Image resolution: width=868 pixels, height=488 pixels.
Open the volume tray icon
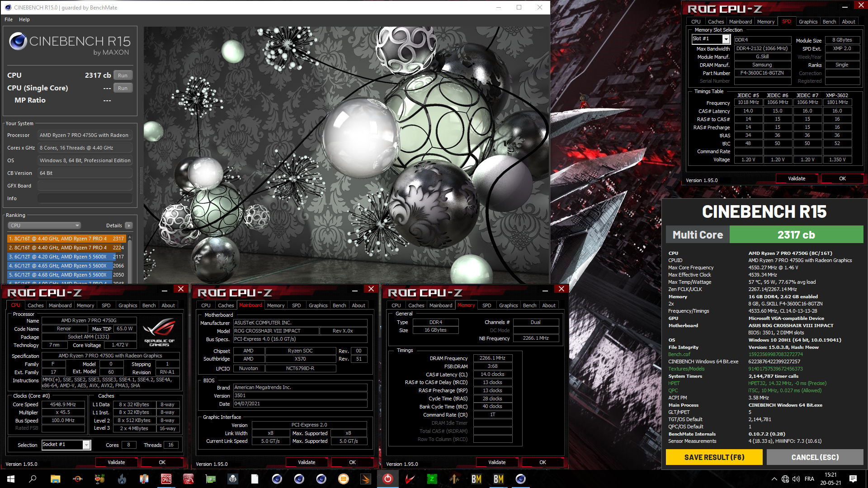pyautogui.click(x=796, y=479)
